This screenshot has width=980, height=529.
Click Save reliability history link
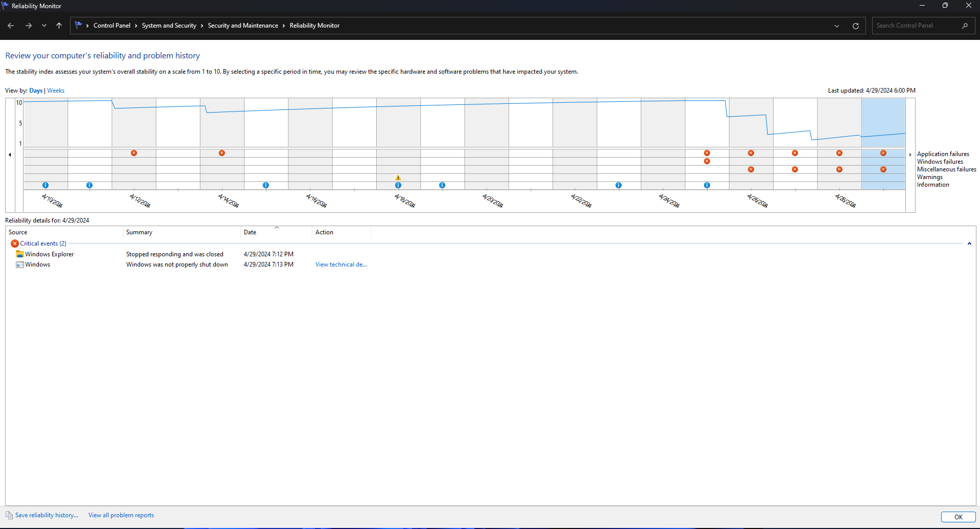coord(47,515)
